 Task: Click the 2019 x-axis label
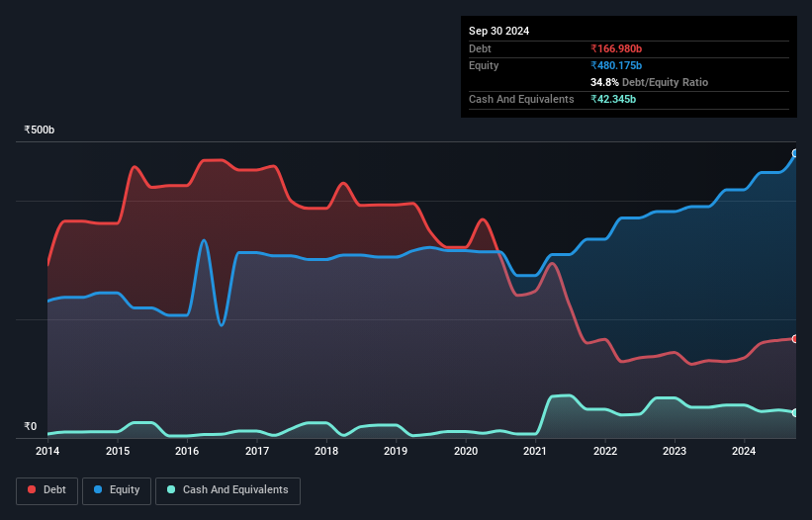click(396, 451)
